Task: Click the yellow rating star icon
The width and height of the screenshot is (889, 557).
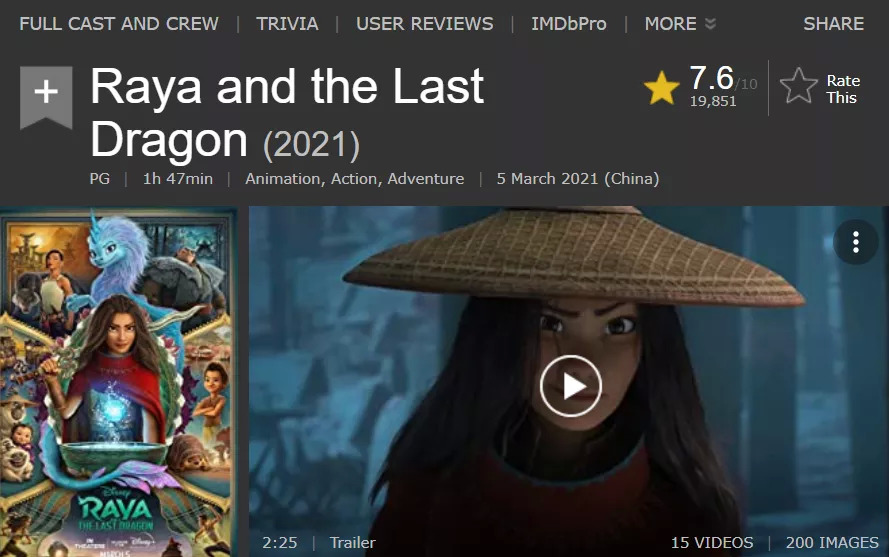Action: point(662,88)
